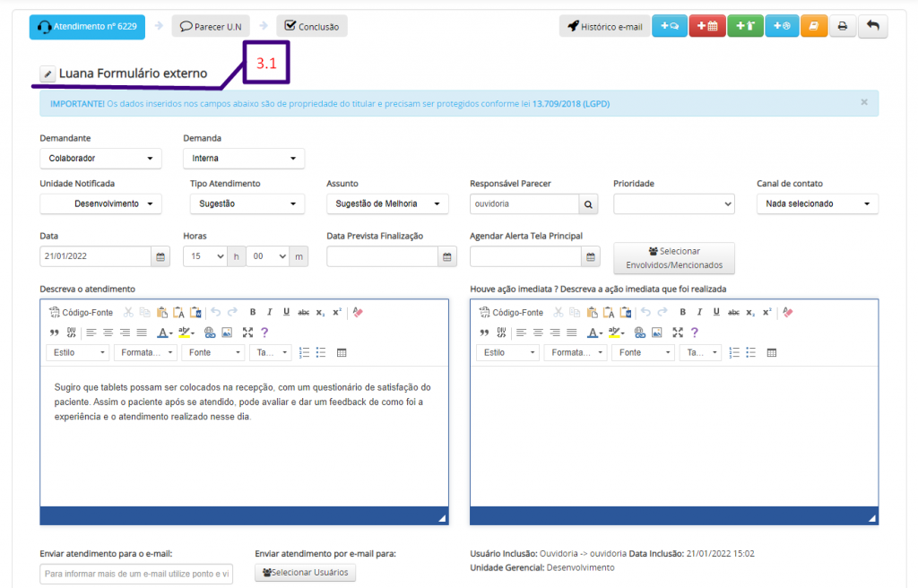Go to the Conclusão step tab
The height and width of the screenshot is (588, 918).
tap(311, 27)
